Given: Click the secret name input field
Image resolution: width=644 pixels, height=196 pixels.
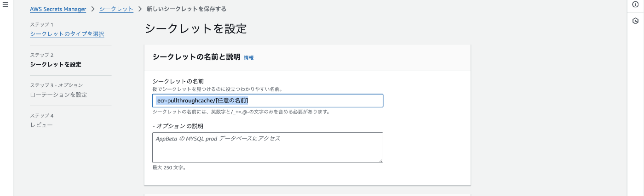Looking at the screenshot, I should (268, 101).
